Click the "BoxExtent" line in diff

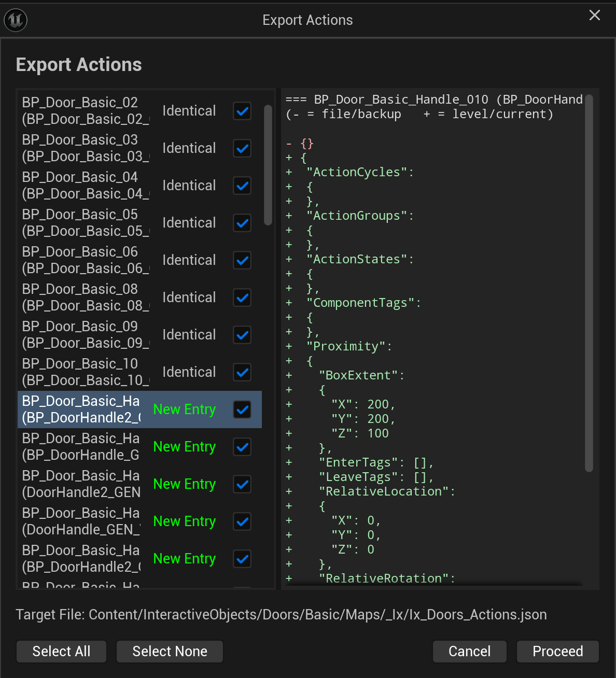345,375
